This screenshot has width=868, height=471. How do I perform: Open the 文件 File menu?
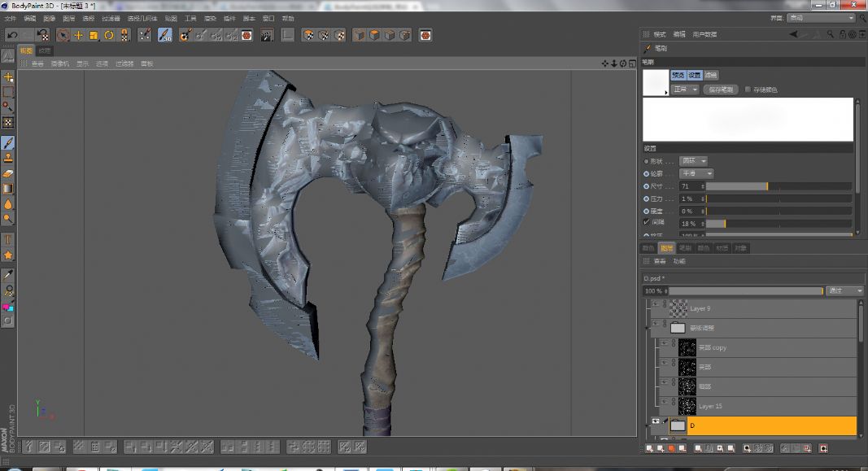coord(11,19)
